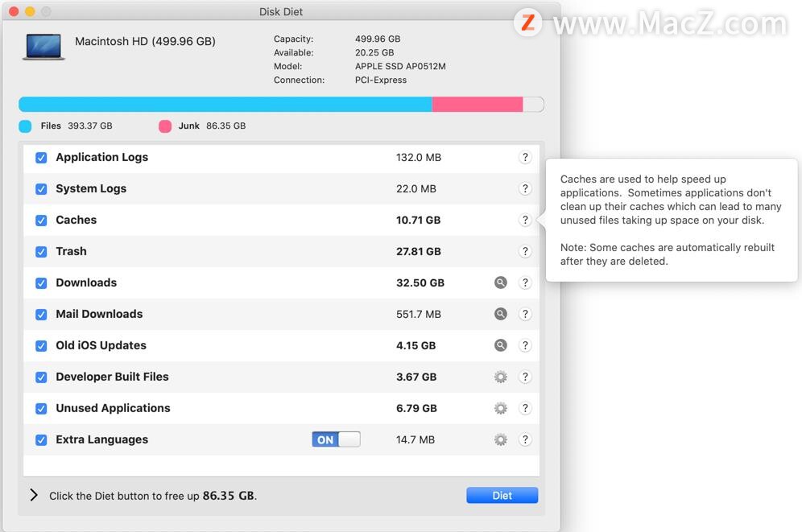The image size is (802, 532).
Task: Click the Application Logs size 132.0 MB
Action: click(x=419, y=158)
